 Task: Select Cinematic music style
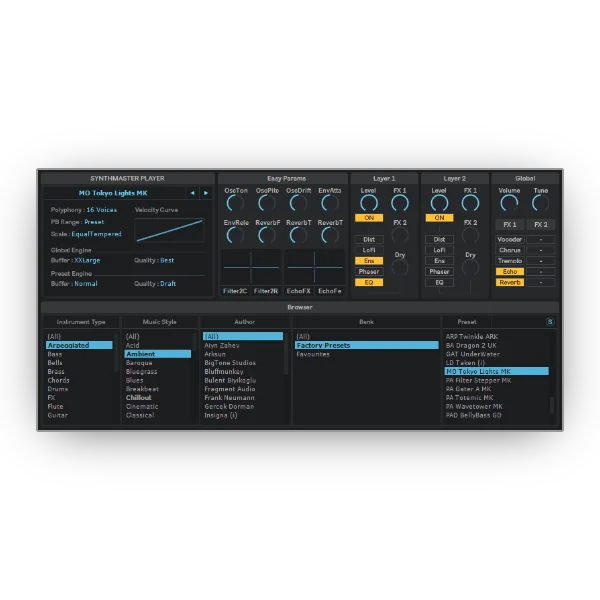point(142,406)
